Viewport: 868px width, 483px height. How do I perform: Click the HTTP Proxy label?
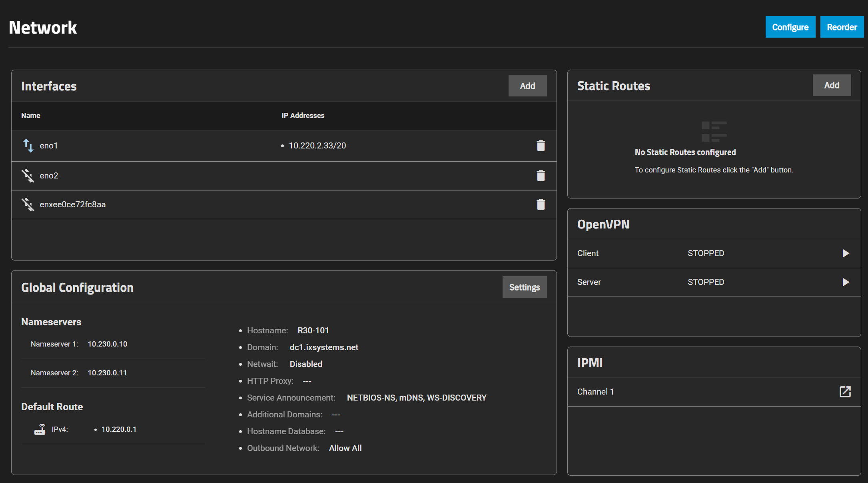270,381
